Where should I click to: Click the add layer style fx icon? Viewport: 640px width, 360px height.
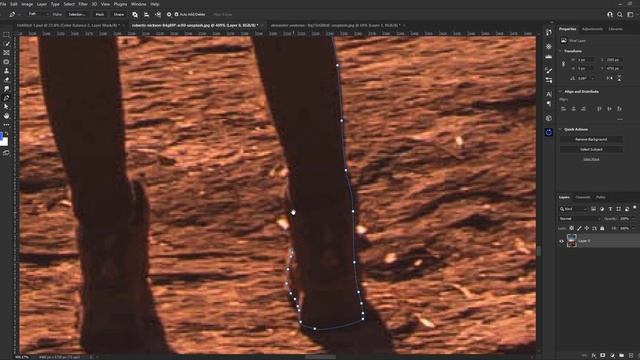click(593, 356)
